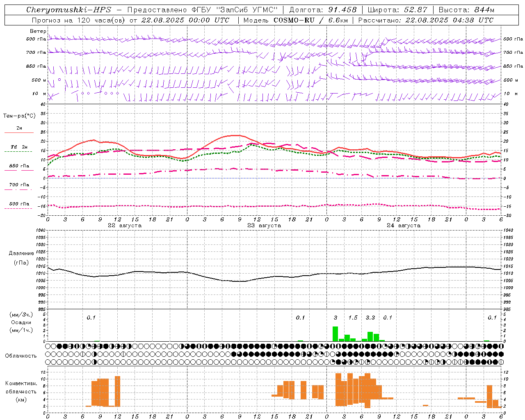Click the Облачность cloud cover label
The image size is (525, 420).
(x=21, y=356)
